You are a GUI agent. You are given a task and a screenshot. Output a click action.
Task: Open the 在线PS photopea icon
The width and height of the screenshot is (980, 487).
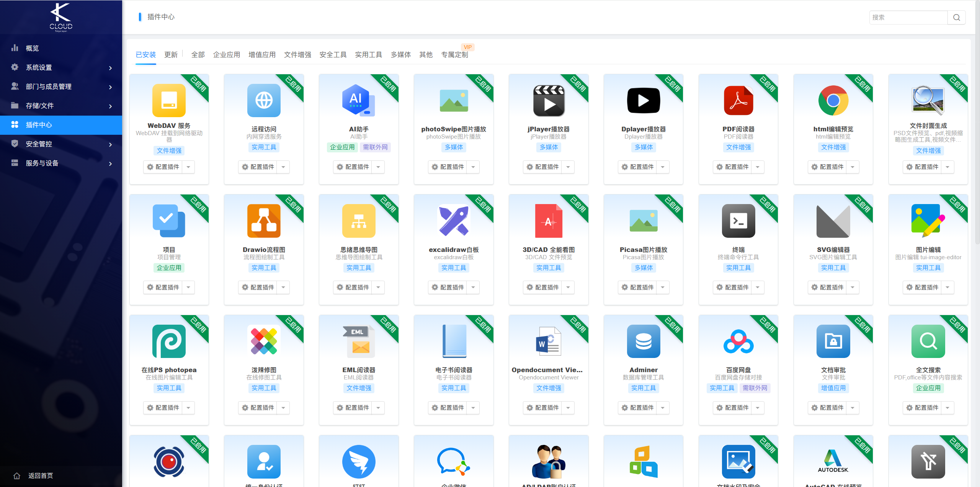169,341
